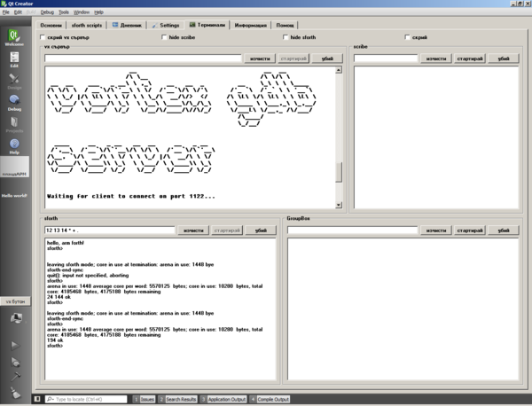Run the project with the green arrow
The image size is (532, 406).
(x=15, y=346)
